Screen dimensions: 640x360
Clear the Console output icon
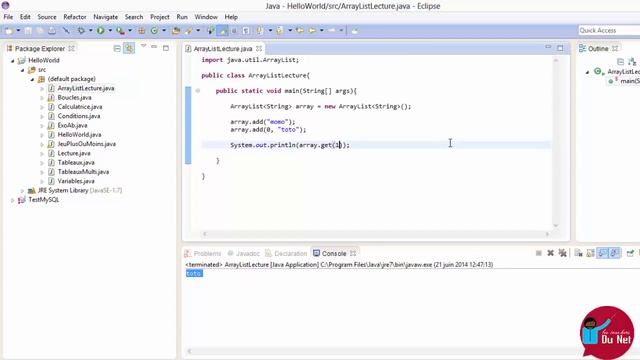pyautogui.click(x=578, y=253)
